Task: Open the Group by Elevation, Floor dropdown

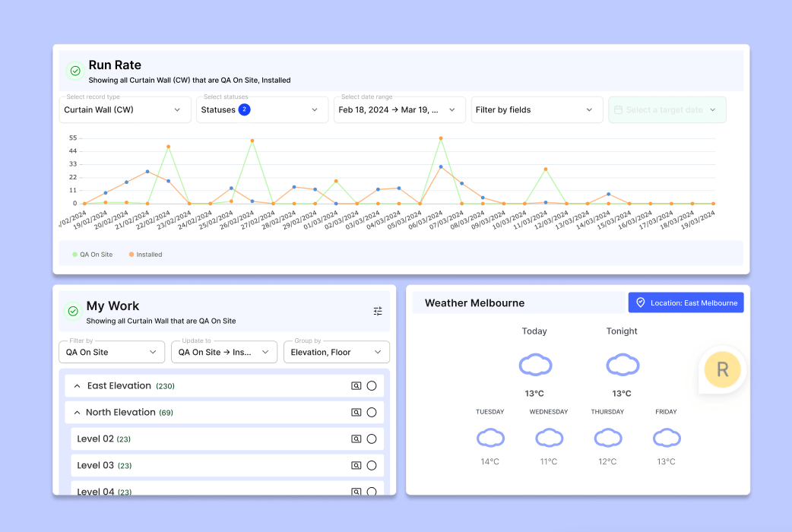Action: [x=337, y=352]
